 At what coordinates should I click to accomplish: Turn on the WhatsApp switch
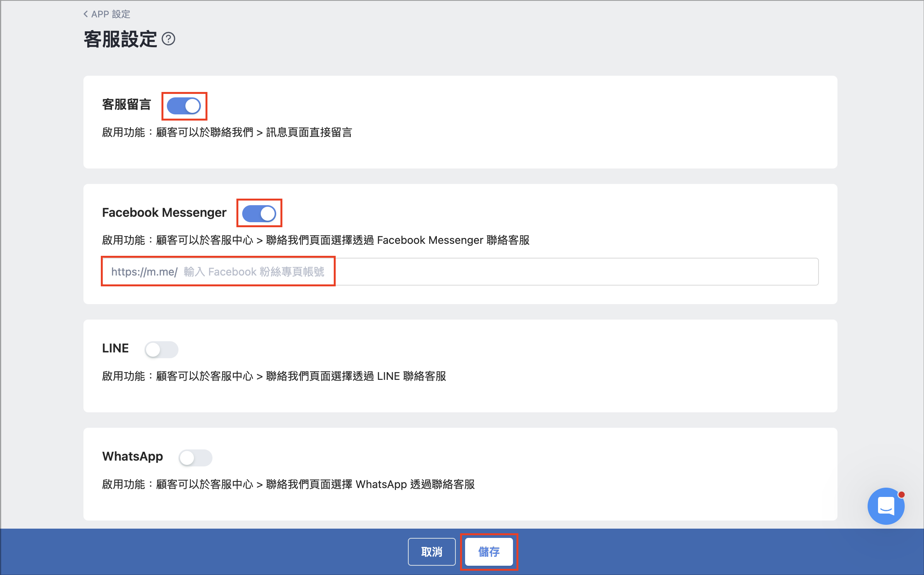click(195, 458)
